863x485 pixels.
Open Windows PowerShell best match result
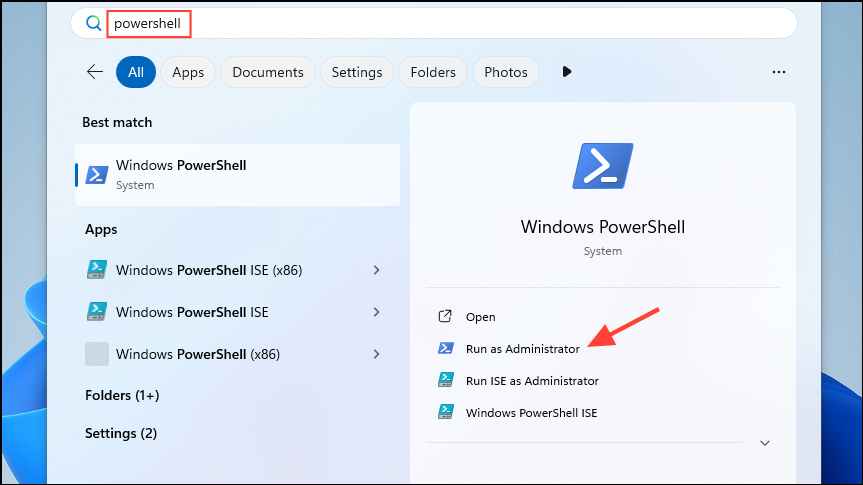[237, 175]
